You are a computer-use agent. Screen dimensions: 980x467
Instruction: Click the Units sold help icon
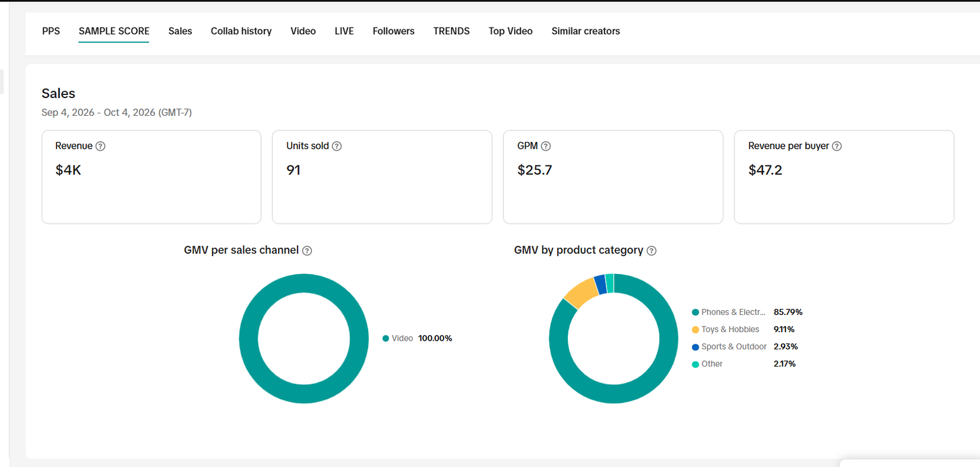[x=337, y=146]
